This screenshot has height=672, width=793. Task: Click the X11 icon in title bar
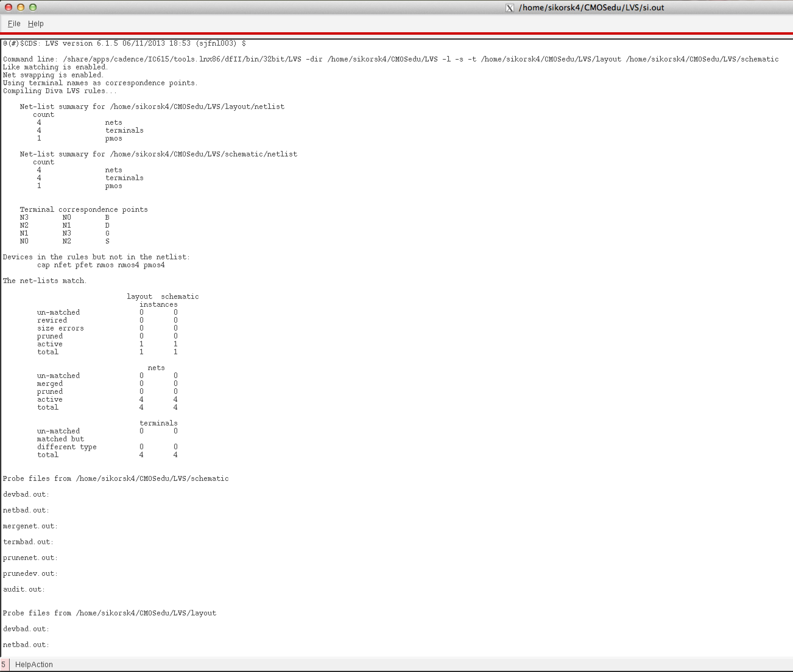pyautogui.click(x=510, y=8)
